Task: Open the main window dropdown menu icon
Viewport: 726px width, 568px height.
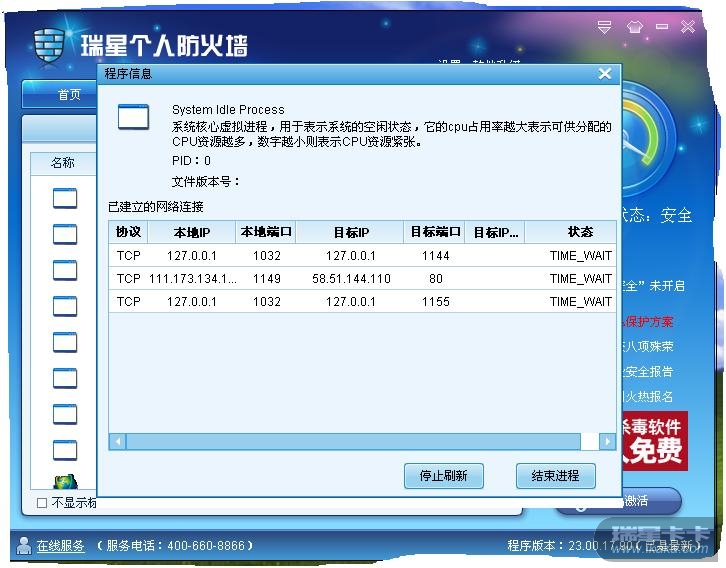Action: (x=604, y=27)
